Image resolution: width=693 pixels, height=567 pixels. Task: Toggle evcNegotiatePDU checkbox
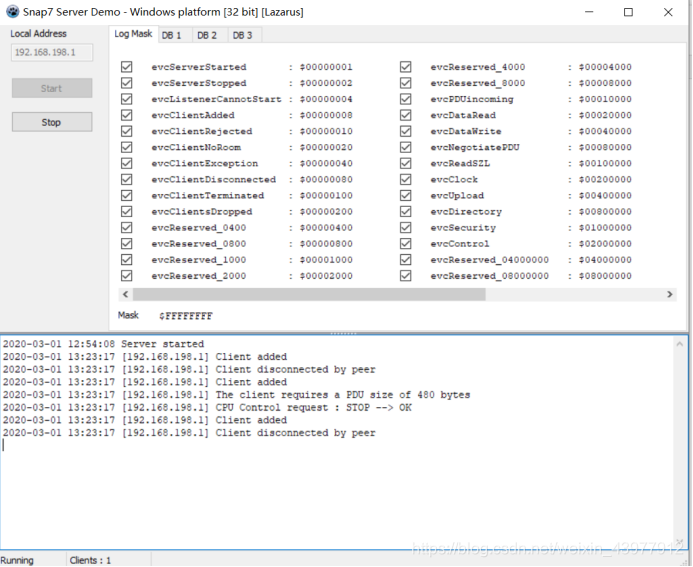[x=406, y=147]
